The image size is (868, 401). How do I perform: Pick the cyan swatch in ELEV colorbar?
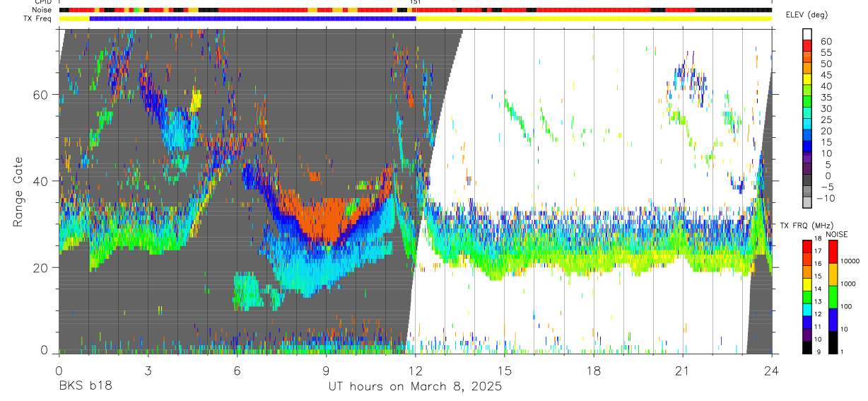click(807, 123)
